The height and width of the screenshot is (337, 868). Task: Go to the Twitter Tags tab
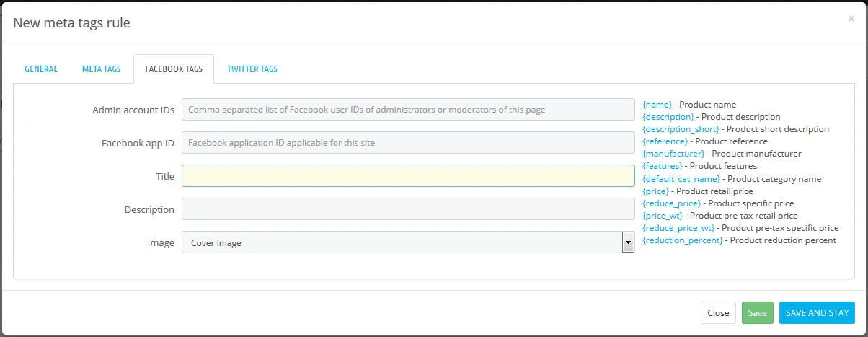tap(252, 69)
